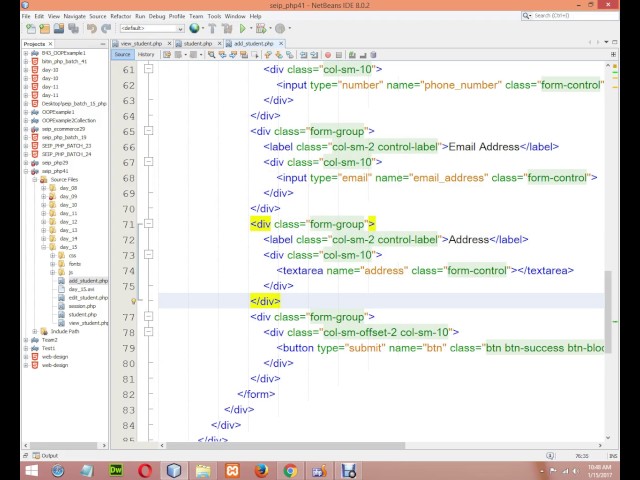Click the Redo arrow icon
This screenshot has height=480, width=640.
point(106,29)
